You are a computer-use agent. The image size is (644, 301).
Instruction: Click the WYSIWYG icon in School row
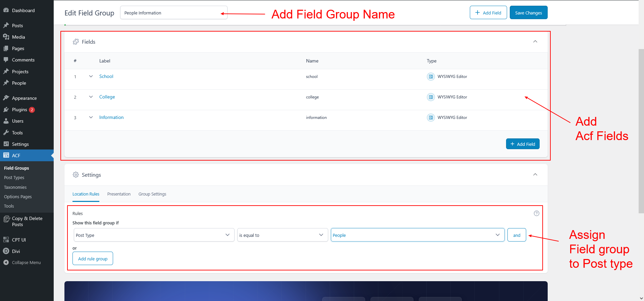click(x=431, y=77)
